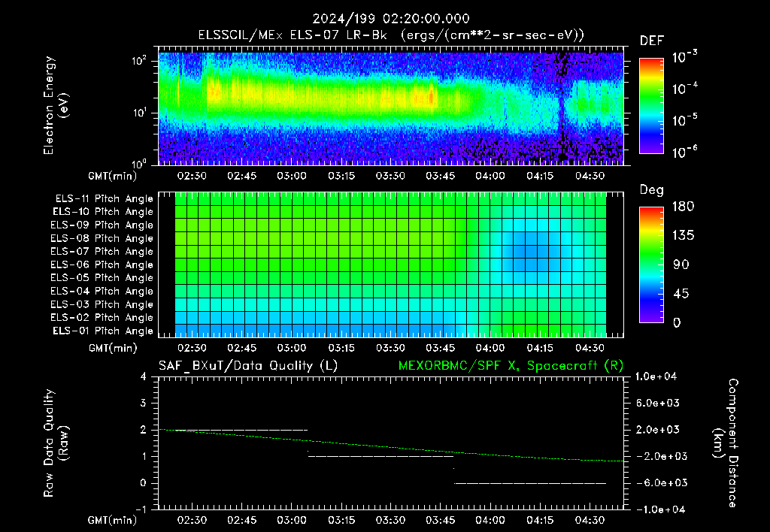This screenshot has width=770, height=532.
Task: Click the timestamp title 2024/199 02:20:00.000
Action: (x=391, y=19)
